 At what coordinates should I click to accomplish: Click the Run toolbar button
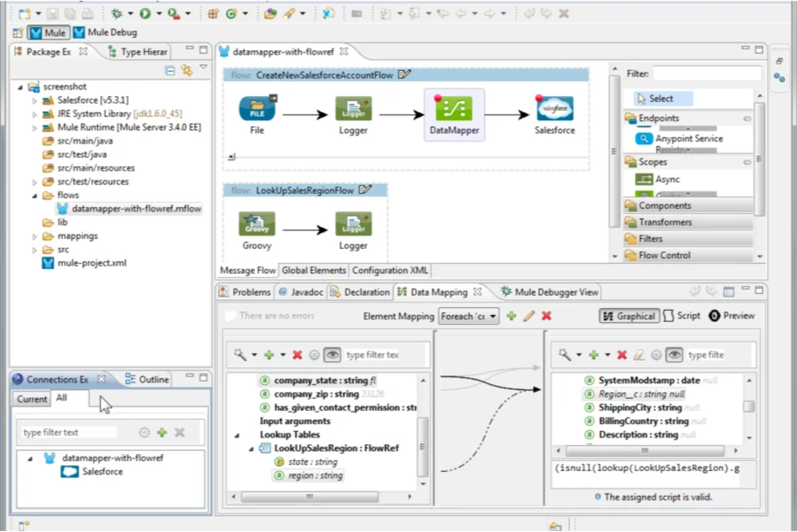pyautogui.click(x=145, y=13)
